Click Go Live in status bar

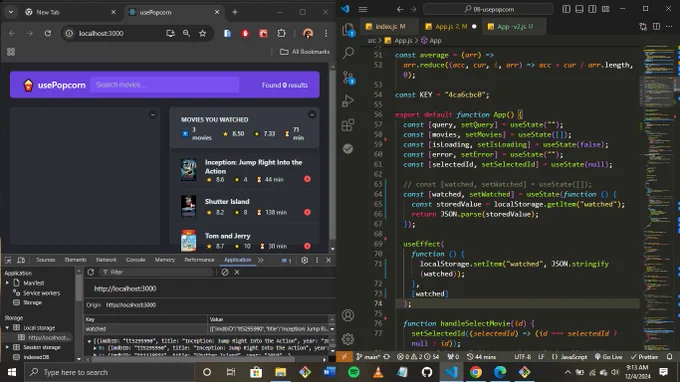click(x=609, y=357)
